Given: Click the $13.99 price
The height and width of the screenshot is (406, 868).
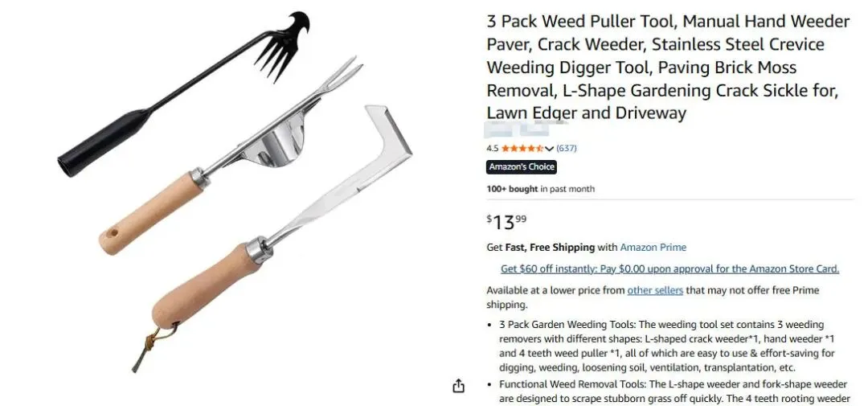Looking at the screenshot, I should 506,222.
